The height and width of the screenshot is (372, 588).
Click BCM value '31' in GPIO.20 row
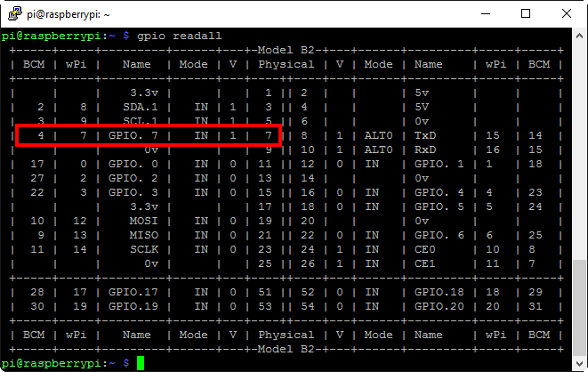[536, 306]
